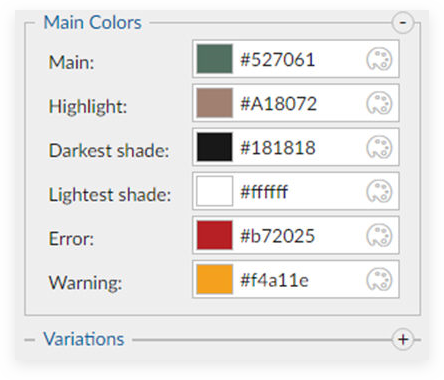Viewport: 444px width, 380px height.
Task: Expand the Variations section
Action: (403, 339)
